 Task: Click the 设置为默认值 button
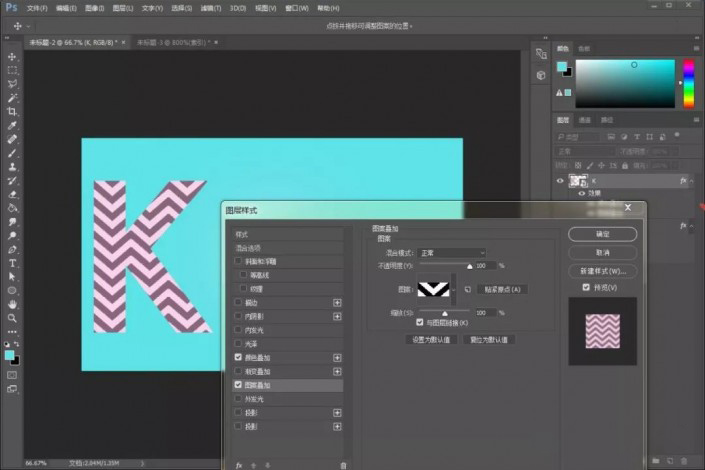click(x=431, y=340)
